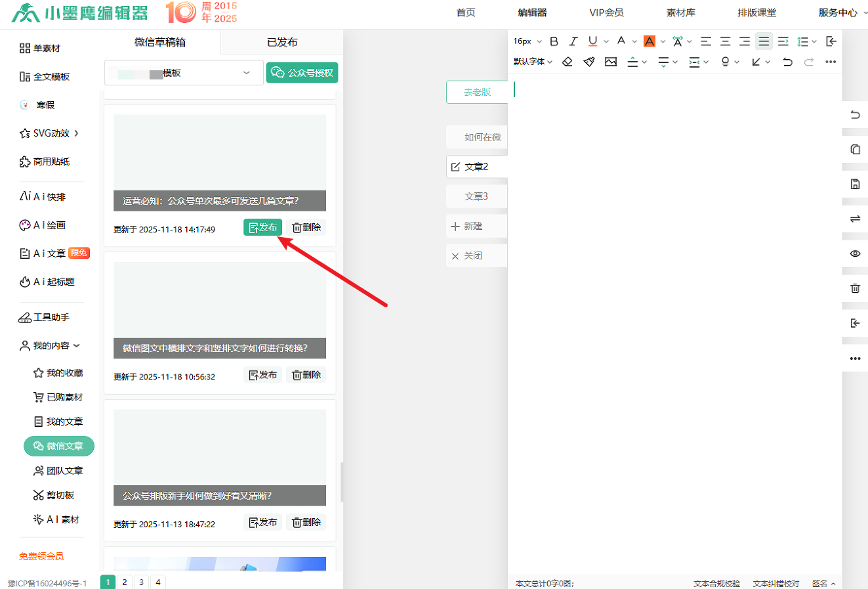
Task: Open 排版课堂 in top navigation
Action: tap(756, 12)
